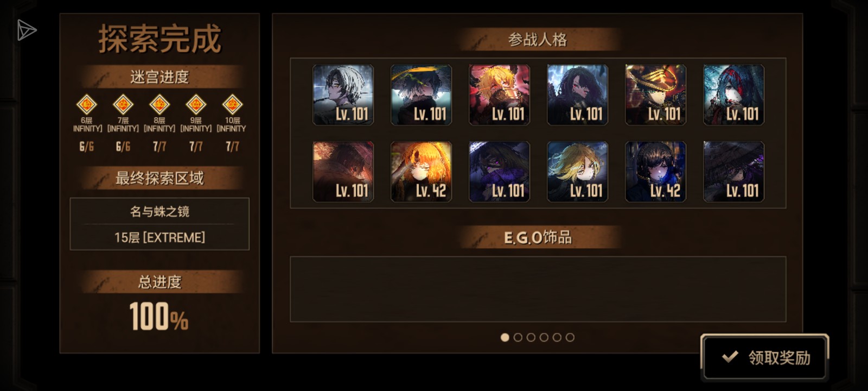This screenshot has width=868, height=391.
Task: Claim rewards with the 领取奖励 button
Action: (765, 357)
